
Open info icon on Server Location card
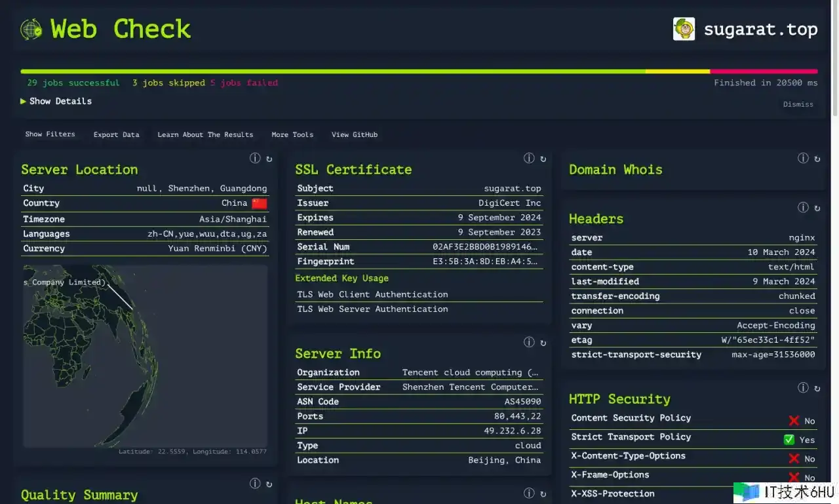point(255,158)
